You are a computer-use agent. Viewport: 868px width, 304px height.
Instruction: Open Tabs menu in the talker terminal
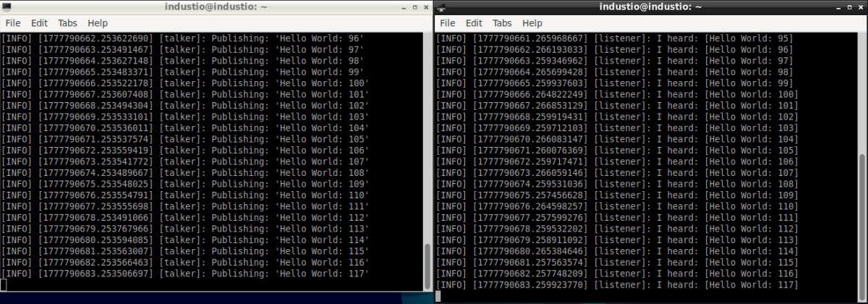coord(67,23)
